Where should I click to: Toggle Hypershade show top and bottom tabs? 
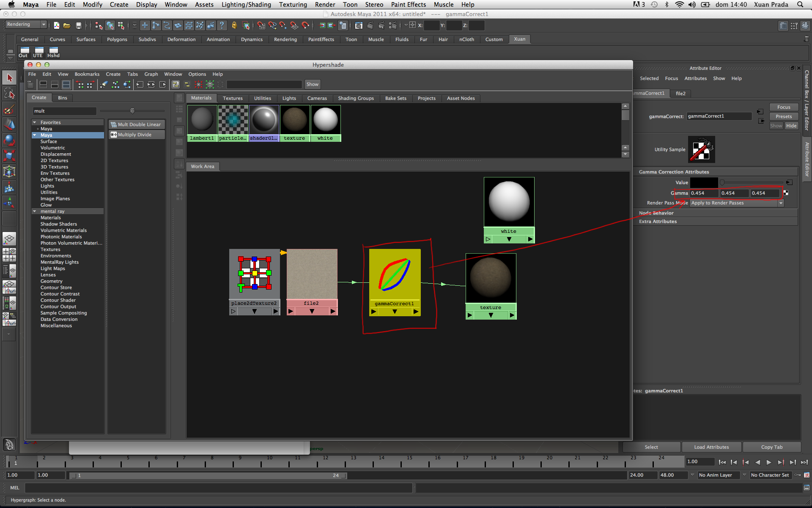click(66, 85)
